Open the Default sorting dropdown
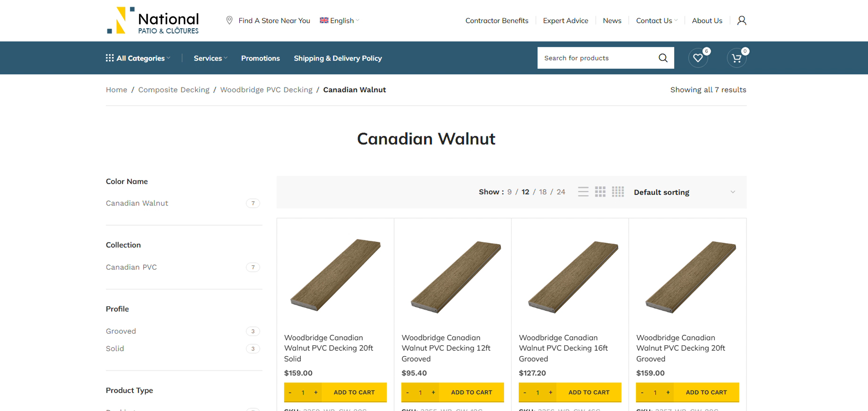This screenshot has height=411, width=868. point(684,192)
